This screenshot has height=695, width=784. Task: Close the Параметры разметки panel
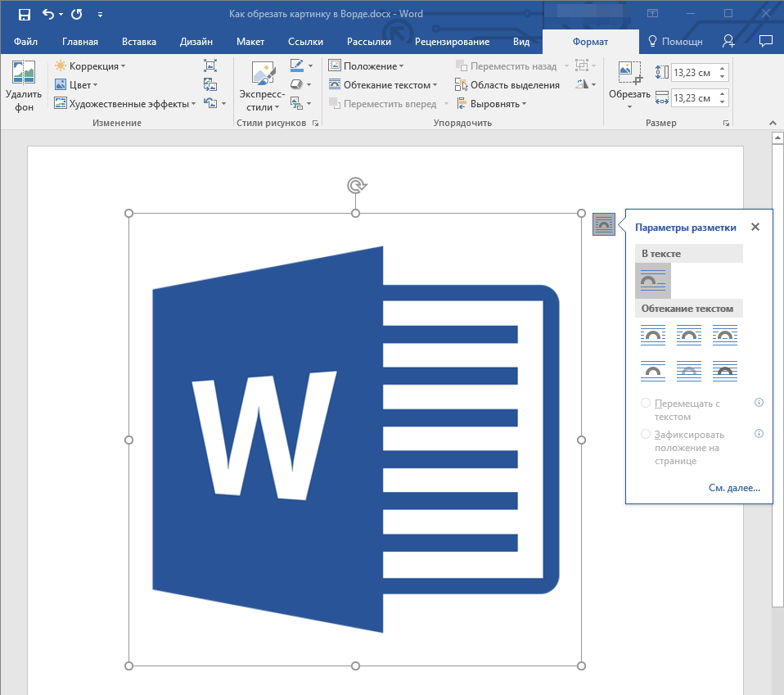[755, 227]
